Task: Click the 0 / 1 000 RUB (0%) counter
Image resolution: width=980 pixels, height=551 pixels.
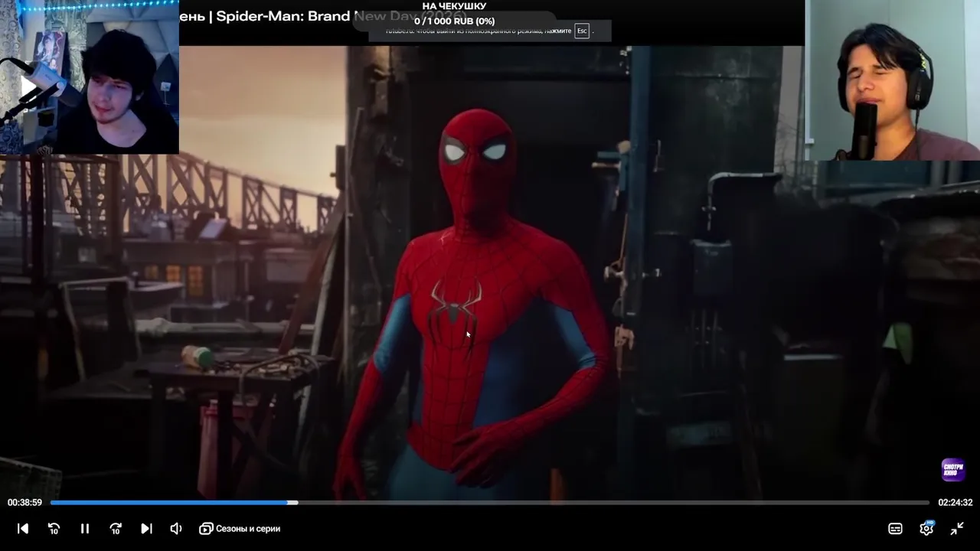Action: [454, 21]
